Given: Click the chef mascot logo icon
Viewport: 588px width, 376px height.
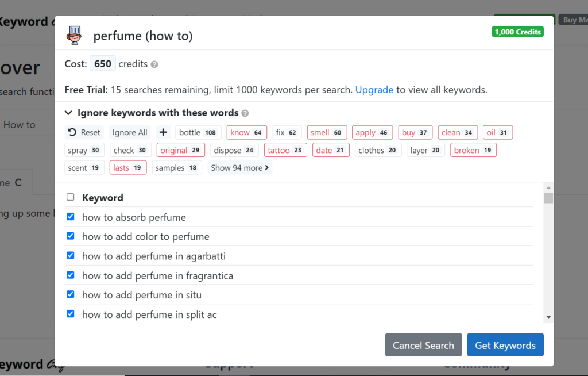Looking at the screenshot, I should tap(73, 35).
